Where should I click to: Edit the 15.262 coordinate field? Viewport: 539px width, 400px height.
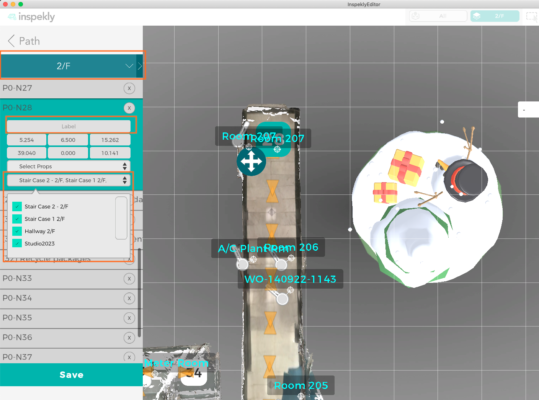pyautogui.click(x=110, y=140)
